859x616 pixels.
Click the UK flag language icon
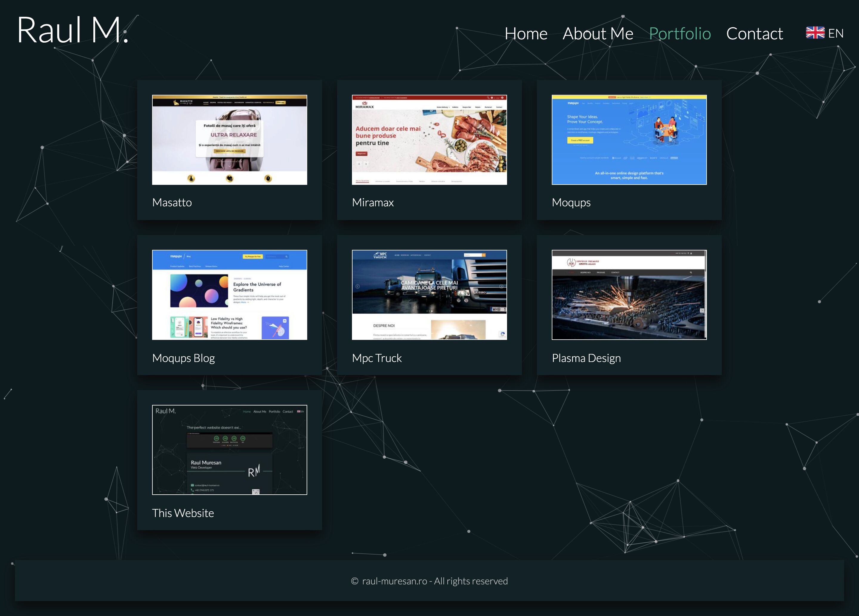pos(815,33)
